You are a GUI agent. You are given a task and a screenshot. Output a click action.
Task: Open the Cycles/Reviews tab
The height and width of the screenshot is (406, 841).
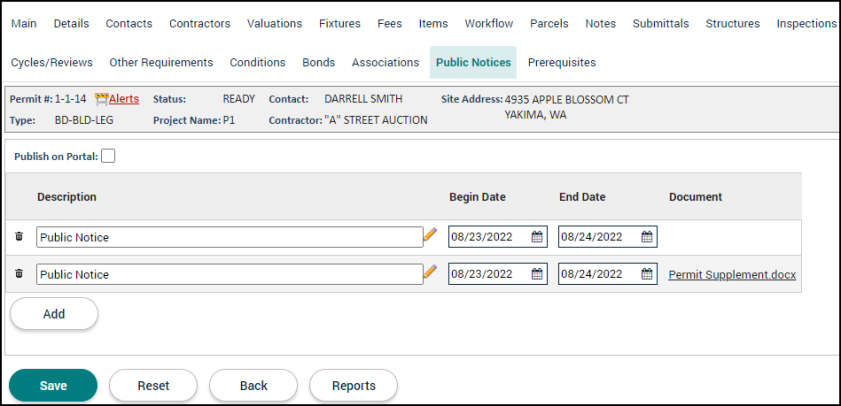tap(52, 62)
